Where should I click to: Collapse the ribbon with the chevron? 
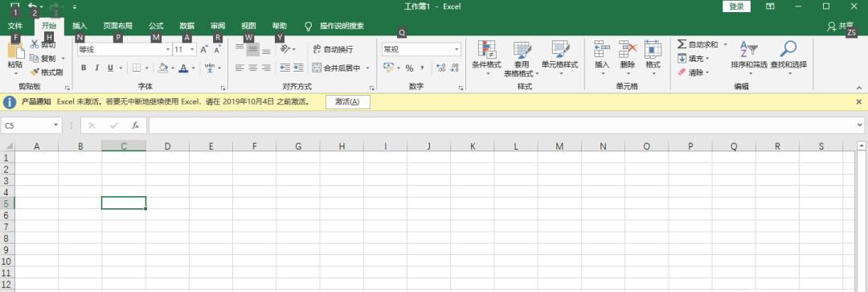[x=858, y=88]
